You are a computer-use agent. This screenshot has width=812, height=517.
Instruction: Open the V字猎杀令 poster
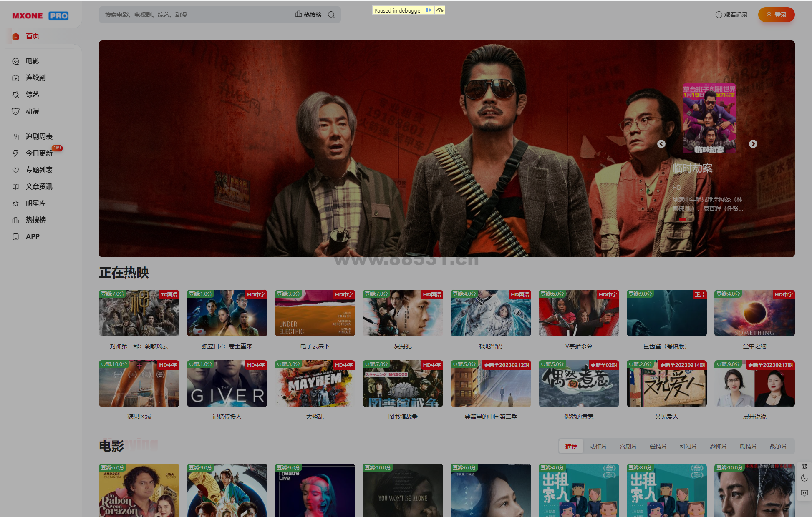(x=579, y=313)
